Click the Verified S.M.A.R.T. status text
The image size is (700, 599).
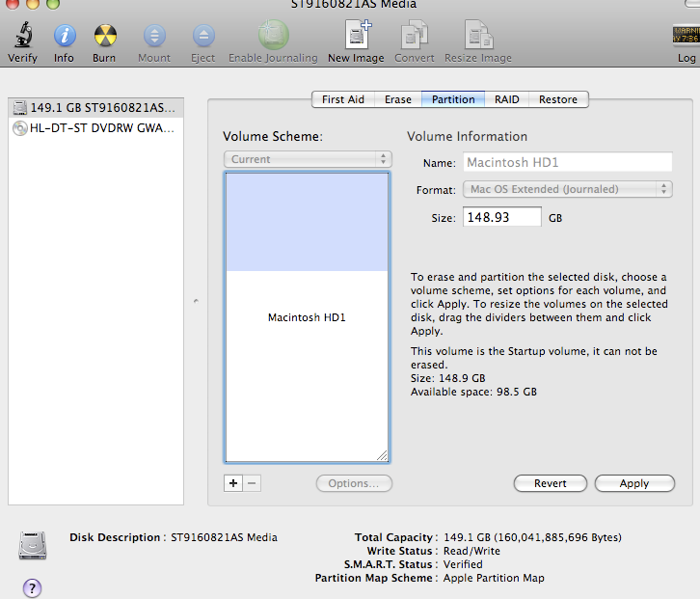463,564
